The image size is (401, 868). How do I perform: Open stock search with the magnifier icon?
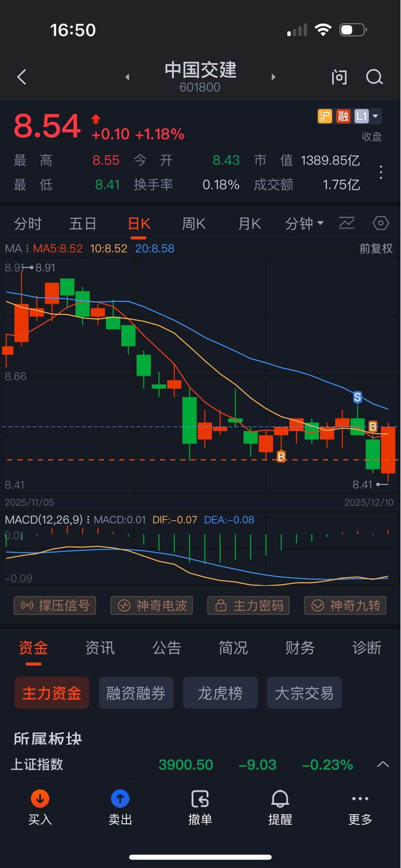[x=374, y=77]
